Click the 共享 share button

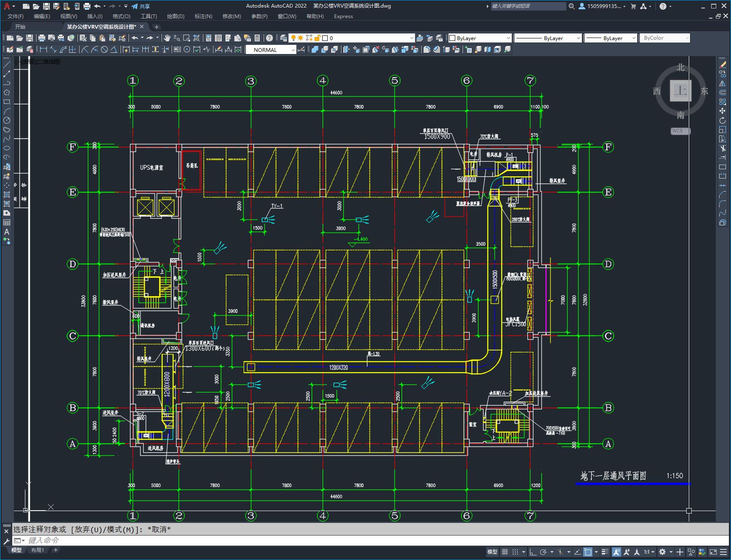[141, 6]
